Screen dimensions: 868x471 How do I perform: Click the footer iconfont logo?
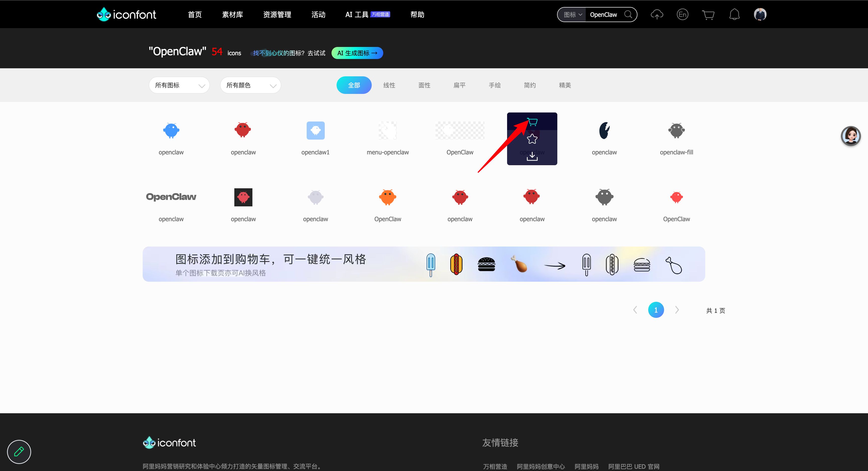(x=169, y=442)
